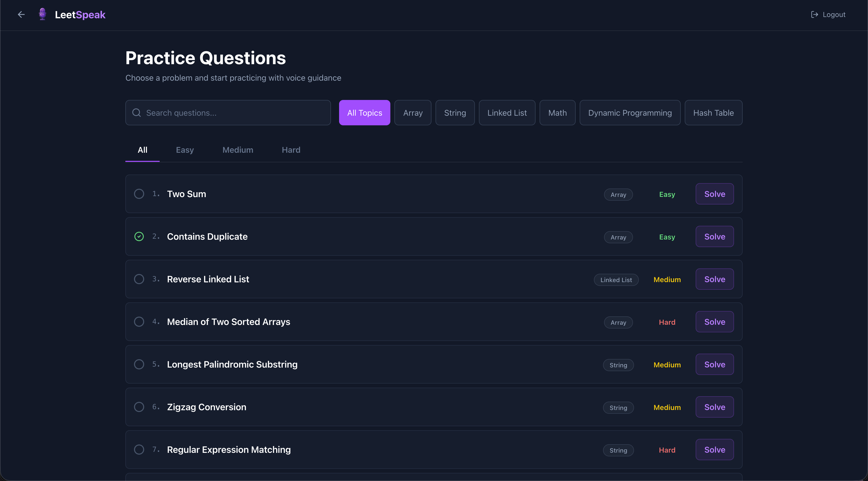Toggle the circle next to Median of Two Sorted Arrays
The width and height of the screenshot is (868, 481).
[139, 322]
